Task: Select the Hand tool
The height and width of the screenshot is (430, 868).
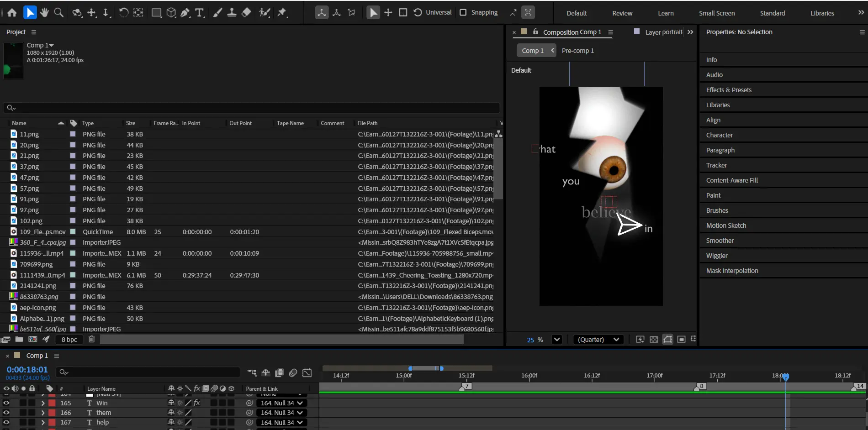Action: point(44,13)
